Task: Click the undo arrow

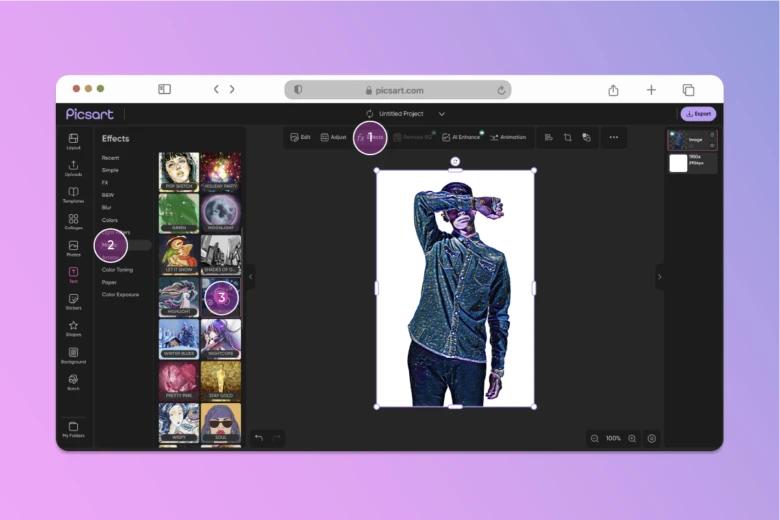Action: (x=259, y=438)
